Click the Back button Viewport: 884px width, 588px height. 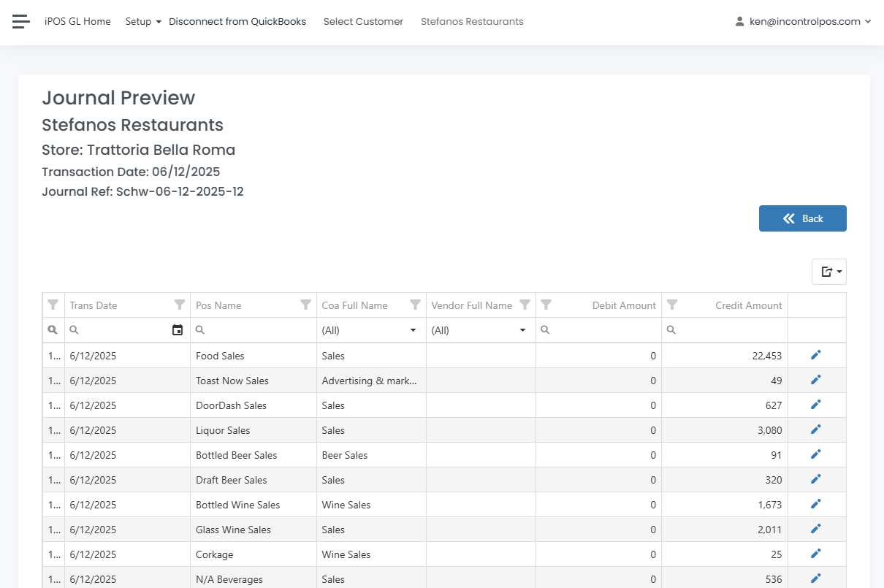pyautogui.click(x=802, y=218)
